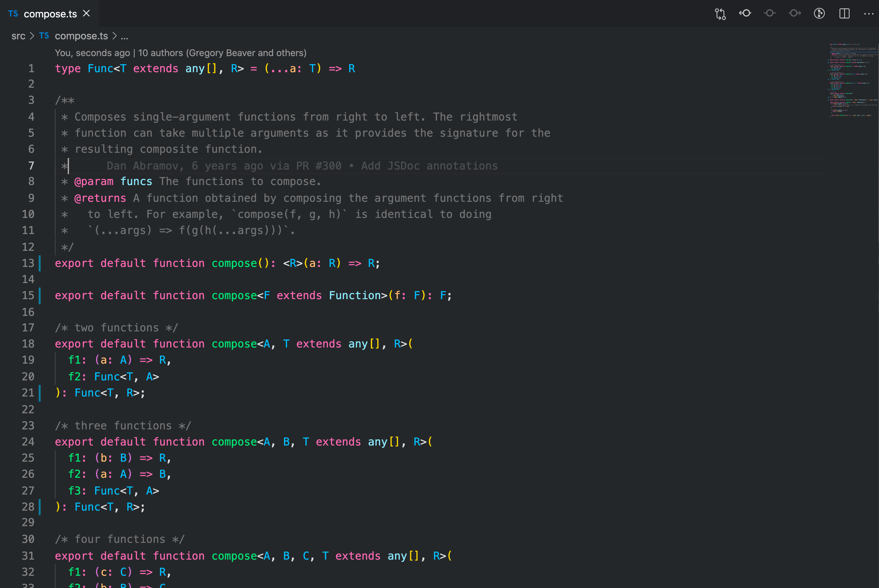This screenshot has height=588, width=879.
Task: Expand chevron after src in breadcrumbs
Action: [x=32, y=36]
